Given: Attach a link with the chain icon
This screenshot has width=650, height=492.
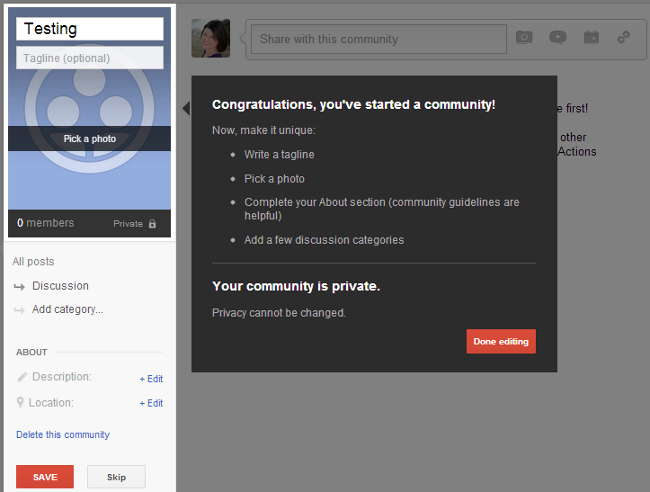Looking at the screenshot, I should coord(623,37).
